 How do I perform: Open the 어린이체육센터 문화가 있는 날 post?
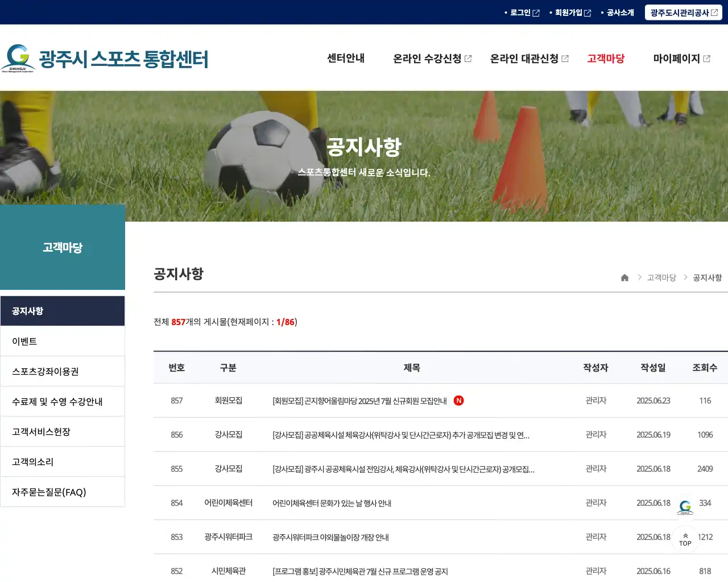pos(332,503)
